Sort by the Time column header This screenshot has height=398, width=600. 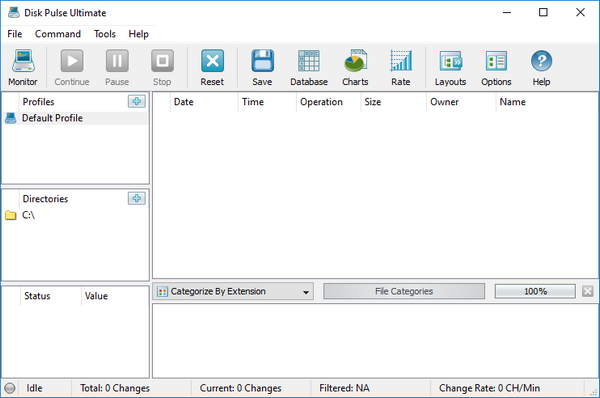pos(267,102)
